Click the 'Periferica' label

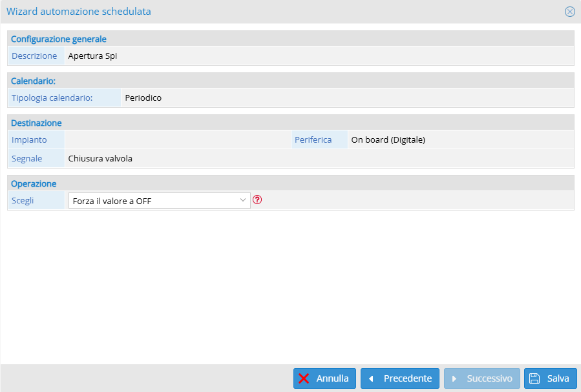point(313,140)
